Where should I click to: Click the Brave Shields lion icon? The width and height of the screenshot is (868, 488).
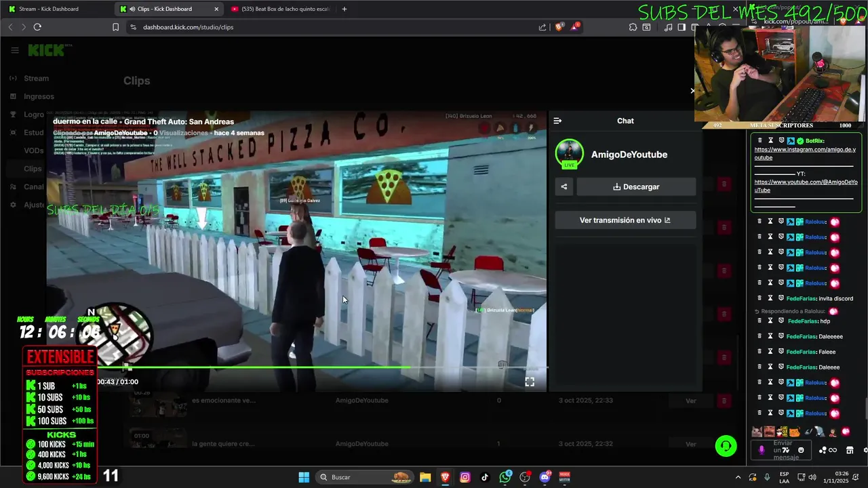559,27
